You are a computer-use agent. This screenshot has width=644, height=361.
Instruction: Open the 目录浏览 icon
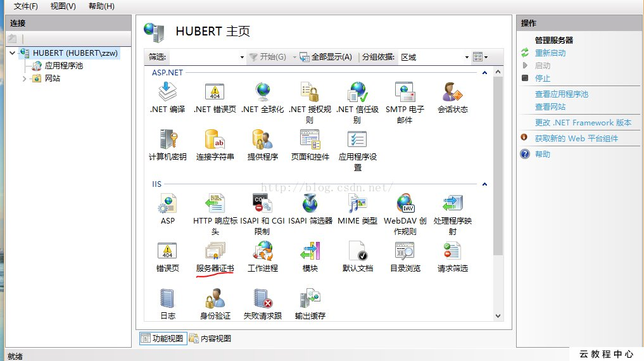[405, 251]
